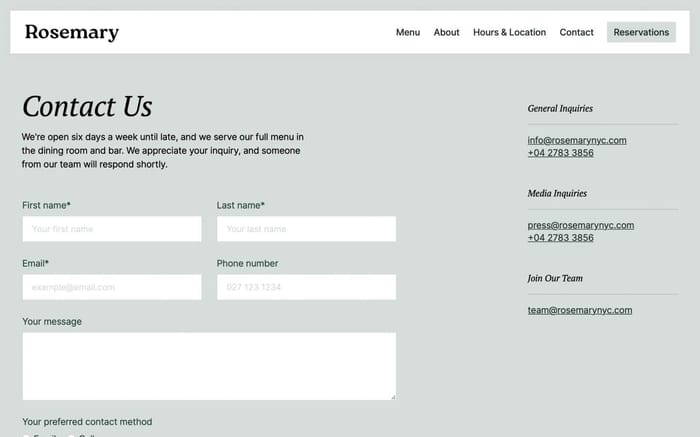Open the team@rosemarynyc.com email link
The image size is (700, 437).
[x=579, y=310]
